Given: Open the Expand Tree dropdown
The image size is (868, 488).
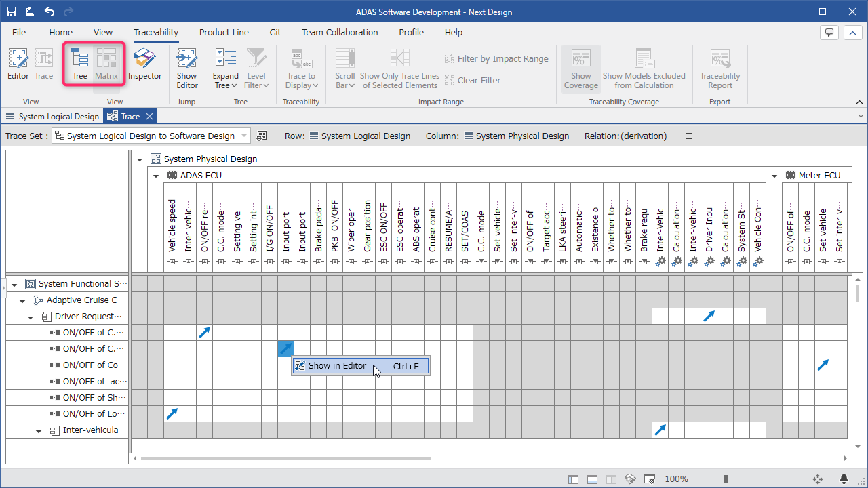Looking at the screenshot, I should click(225, 68).
